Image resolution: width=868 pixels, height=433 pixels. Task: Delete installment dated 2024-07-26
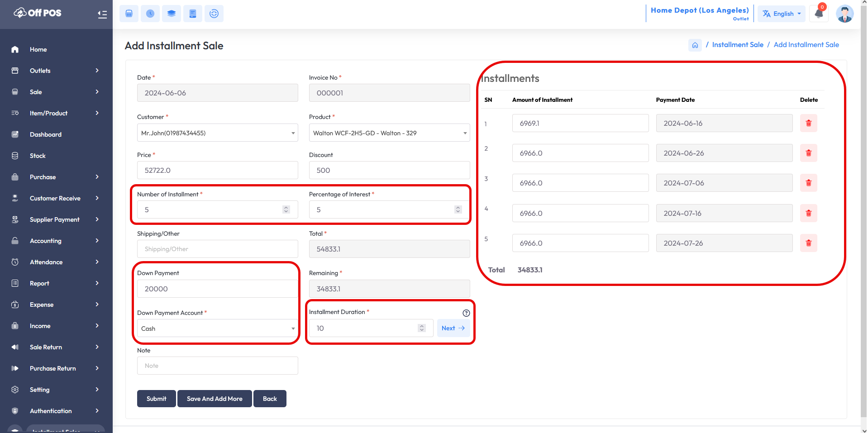(808, 243)
